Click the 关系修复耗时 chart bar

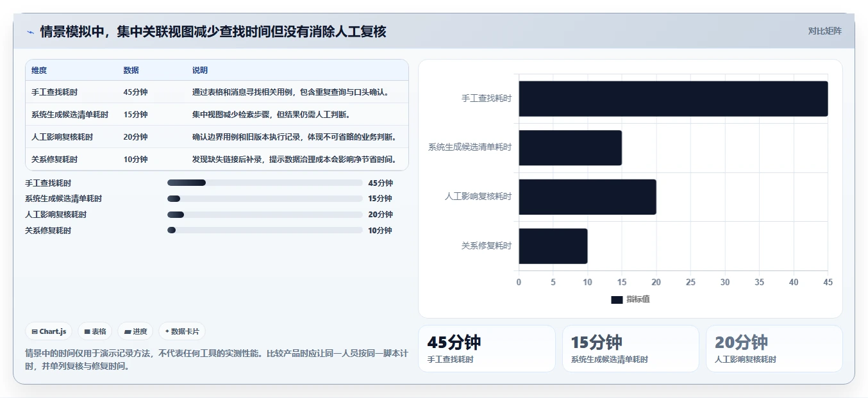(x=553, y=246)
